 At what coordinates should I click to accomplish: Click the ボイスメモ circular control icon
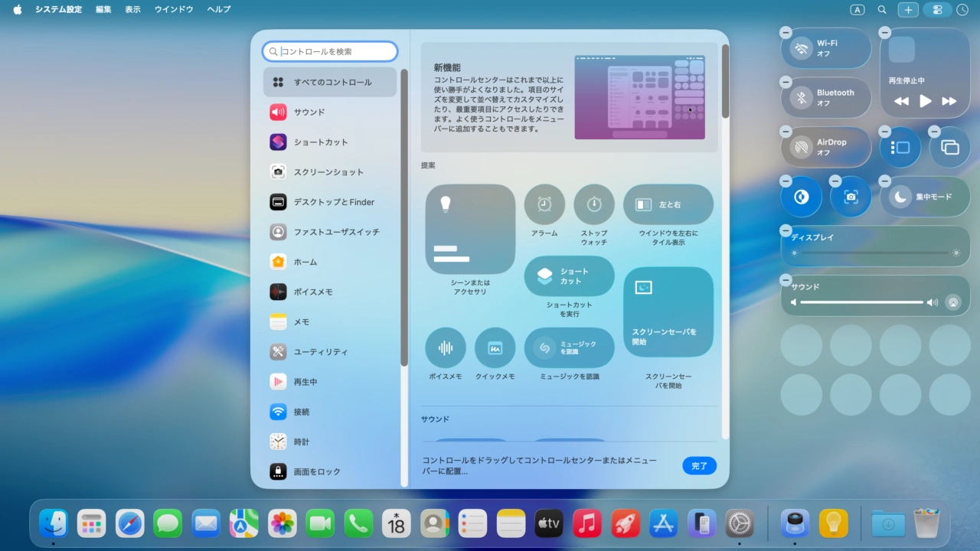[x=445, y=350]
